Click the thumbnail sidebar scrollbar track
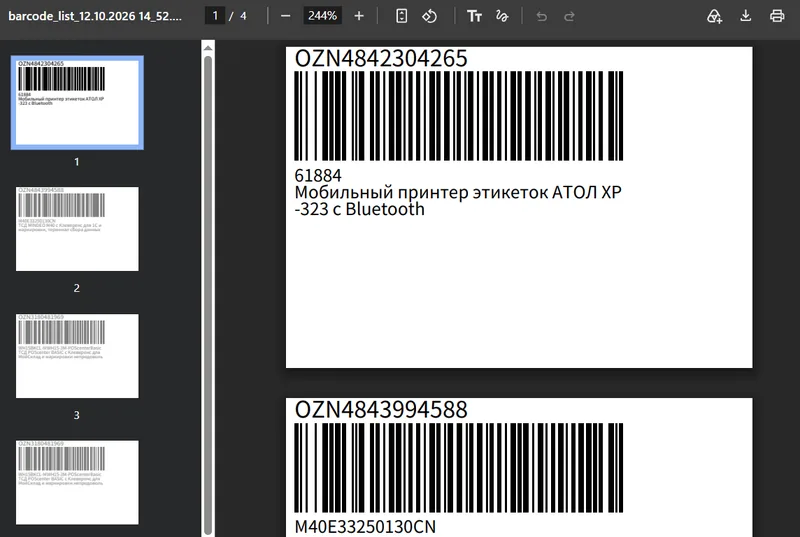Viewport: 800px width, 537px height. pyautogui.click(x=208, y=293)
